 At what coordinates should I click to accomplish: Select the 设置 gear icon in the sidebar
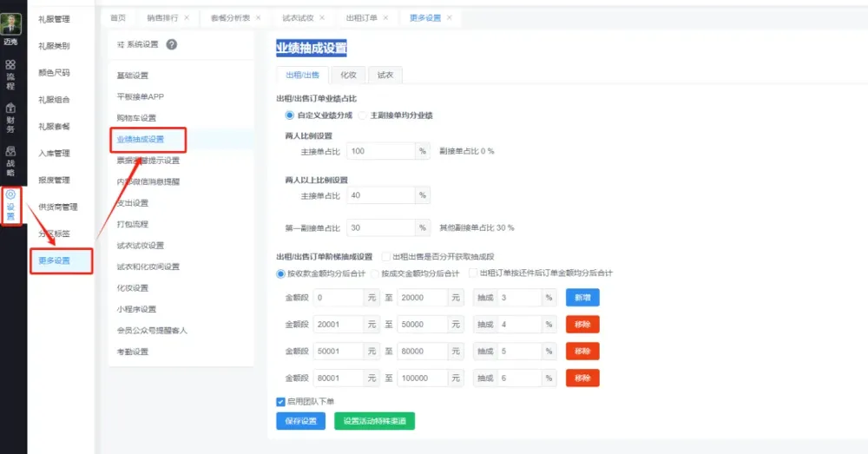pyautogui.click(x=10, y=205)
